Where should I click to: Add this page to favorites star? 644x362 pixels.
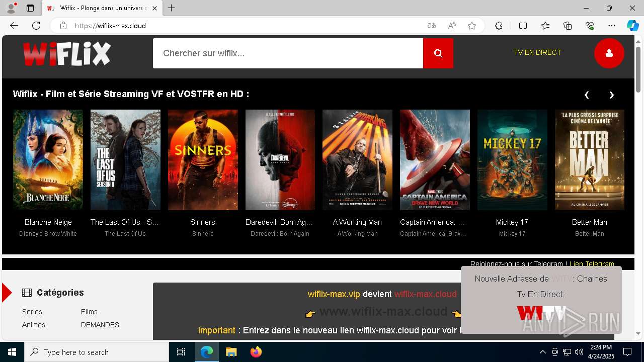[472, 26]
